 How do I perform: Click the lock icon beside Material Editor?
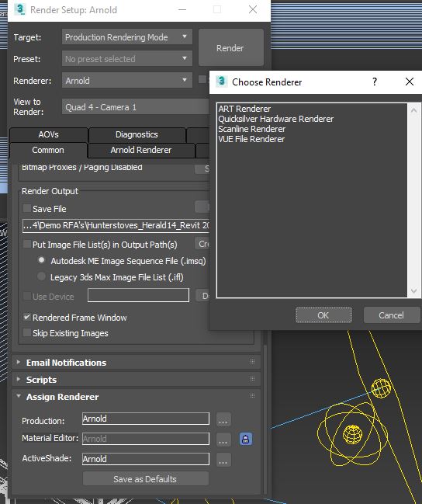click(246, 439)
